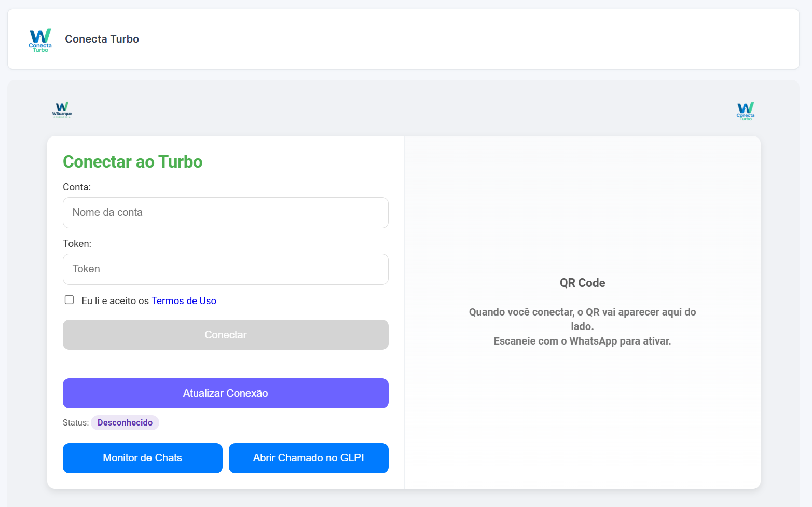The height and width of the screenshot is (507, 812).
Task: Click the QR Code panel heading
Action: [x=582, y=283]
